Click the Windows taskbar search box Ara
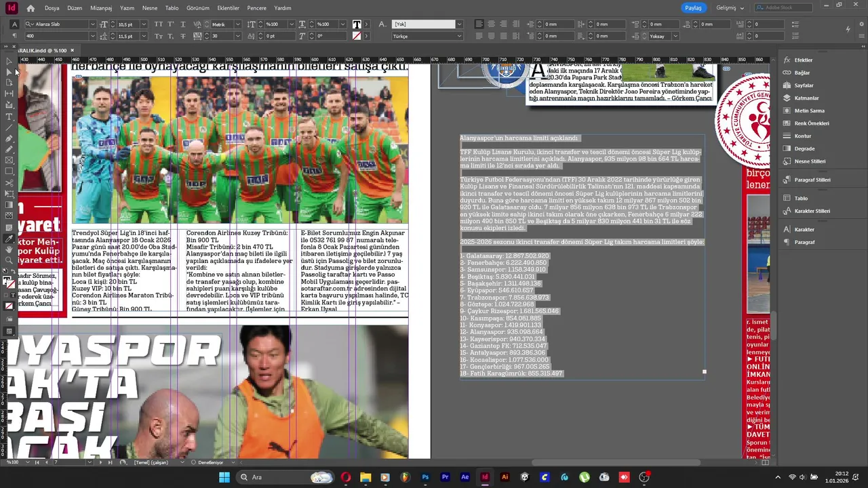Image resolution: width=868 pixels, height=488 pixels. pos(285,477)
